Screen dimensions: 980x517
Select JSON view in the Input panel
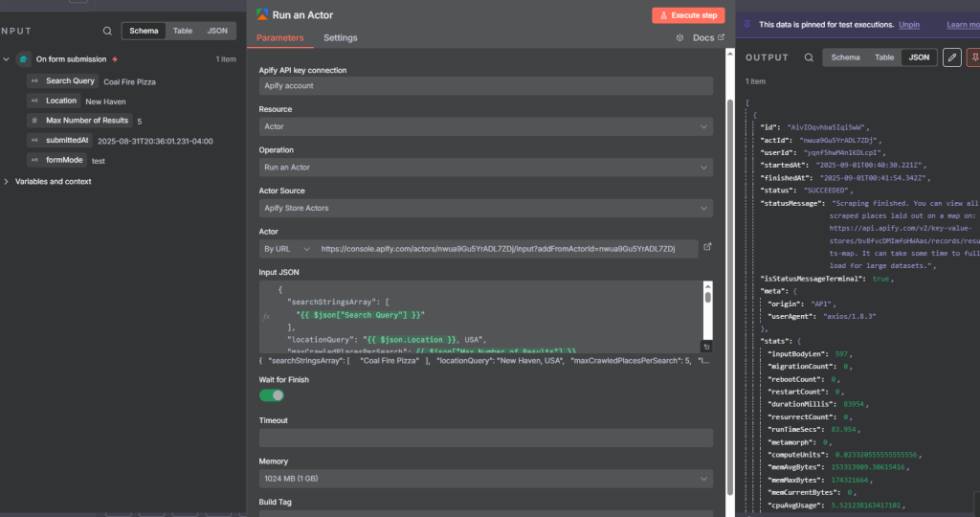(217, 31)
